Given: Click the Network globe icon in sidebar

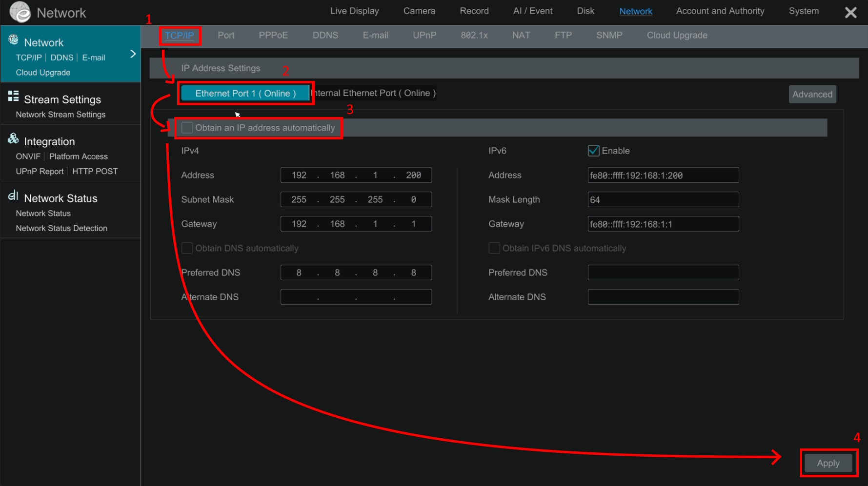Looking at the screenshot, I should click(x=13, y=40).
